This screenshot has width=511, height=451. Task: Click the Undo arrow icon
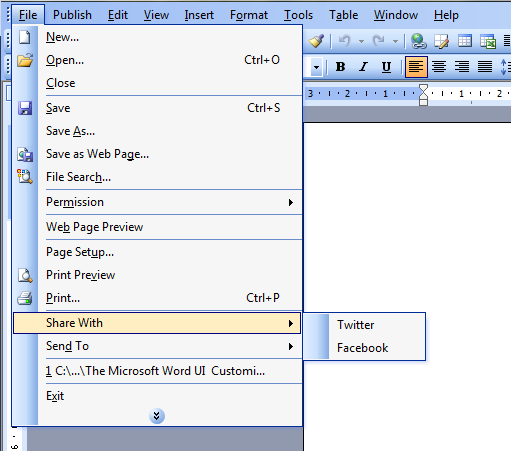(345, 41)
